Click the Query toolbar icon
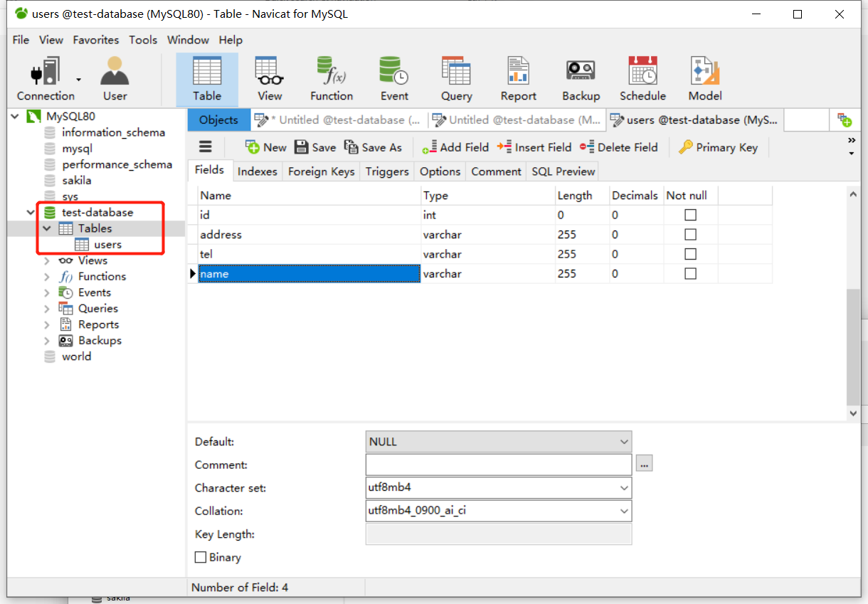This screenshot has height=604, width=868. coord(456,79)
